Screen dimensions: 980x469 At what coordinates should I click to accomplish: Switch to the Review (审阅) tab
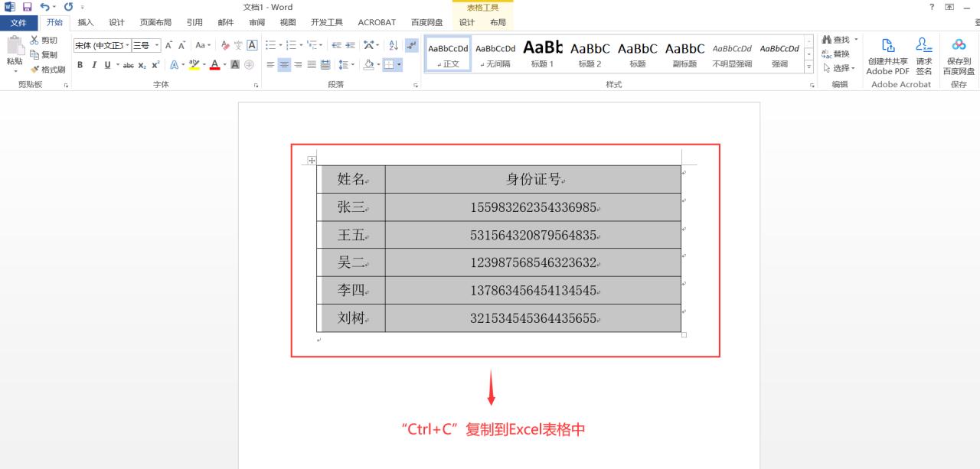(x=256, y=22)
